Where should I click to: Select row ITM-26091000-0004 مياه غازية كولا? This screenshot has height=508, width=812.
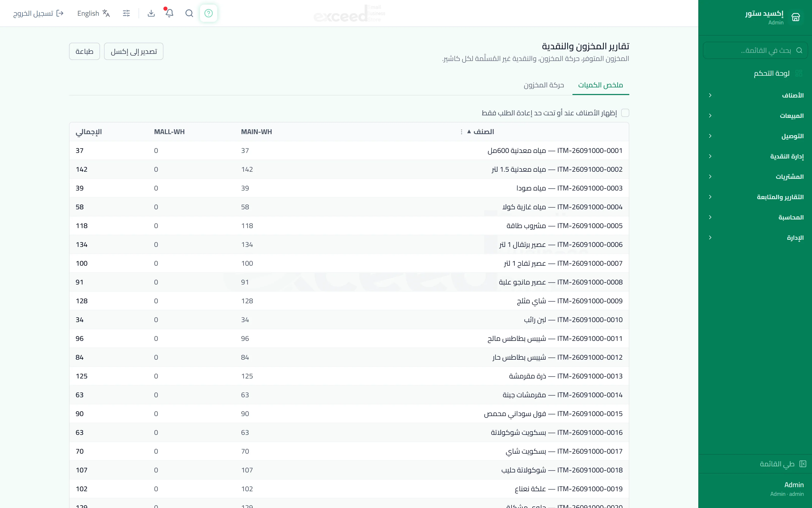tap(349, 207)
